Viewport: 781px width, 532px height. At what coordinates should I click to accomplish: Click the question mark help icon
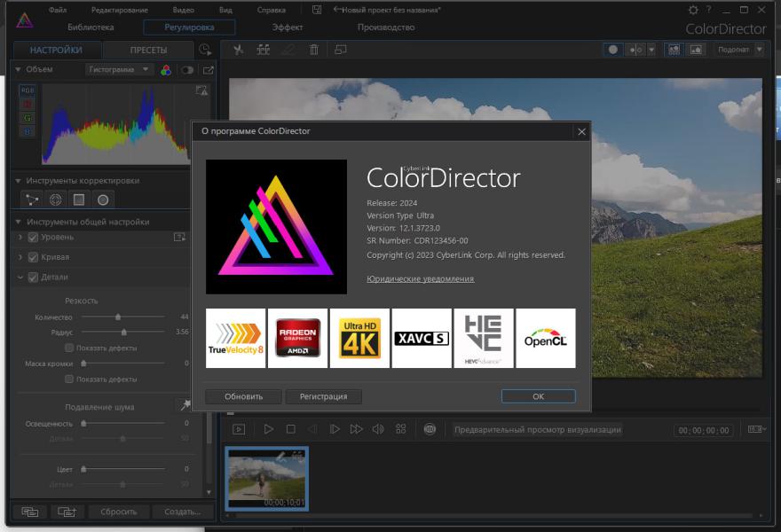pos(709,10)
